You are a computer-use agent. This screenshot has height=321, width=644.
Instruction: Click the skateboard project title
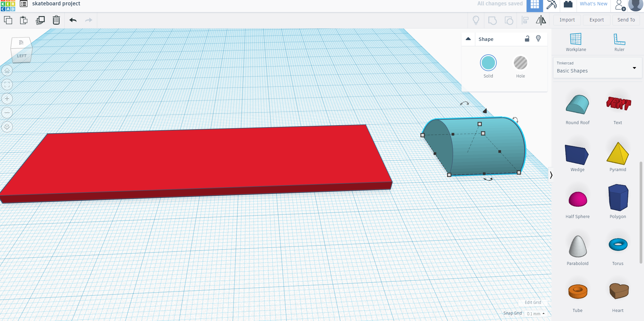pyautogui.click(x=56, y=4)
